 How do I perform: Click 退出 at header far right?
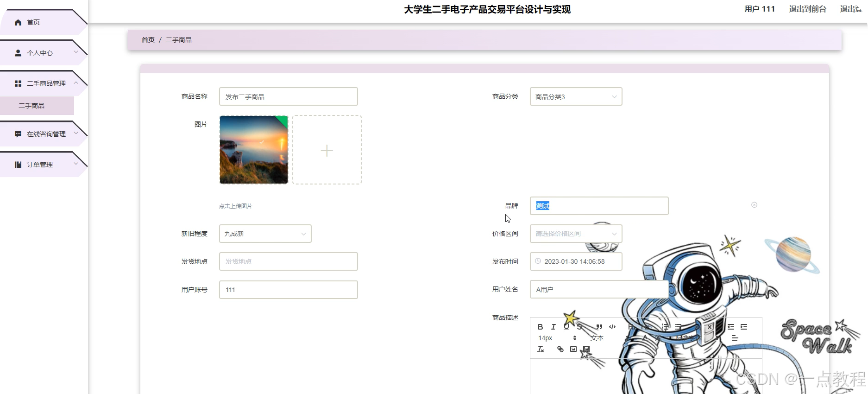[x=850, y=9]
